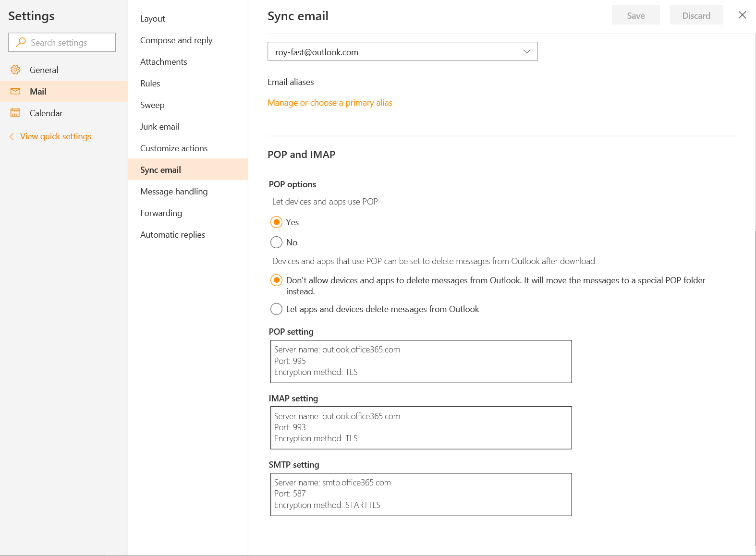Screen dimensions: 756x556
Task: Click the General gear icon
Action: click(15, 70)
